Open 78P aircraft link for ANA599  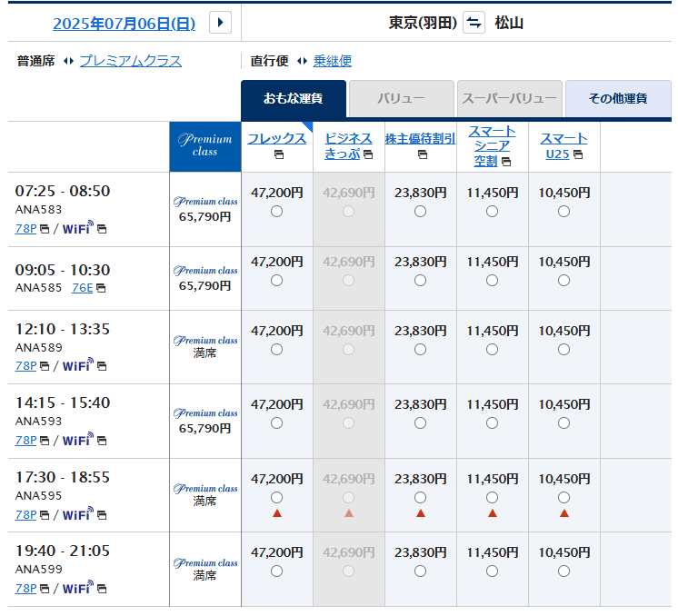pyautogui.click(x=26, y=589)
